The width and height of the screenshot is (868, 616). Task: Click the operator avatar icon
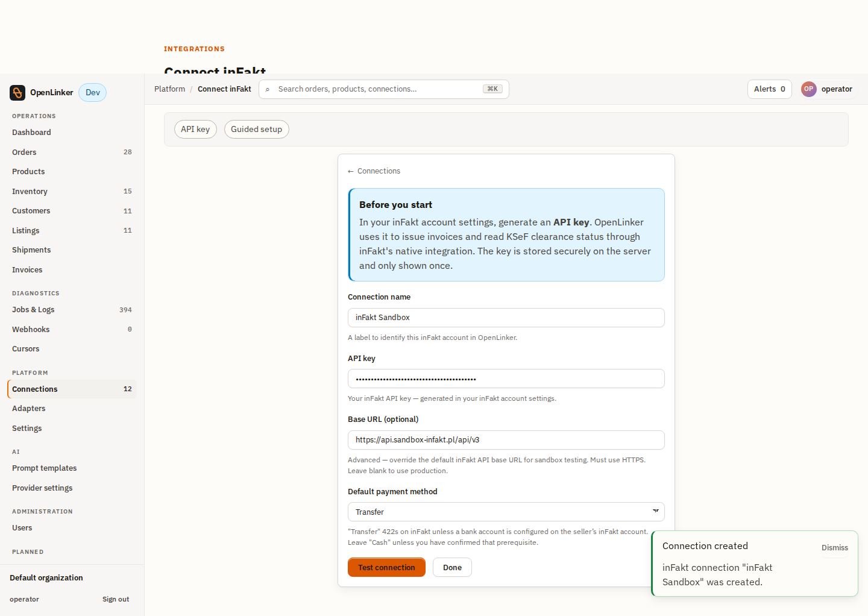pos(808,89)
